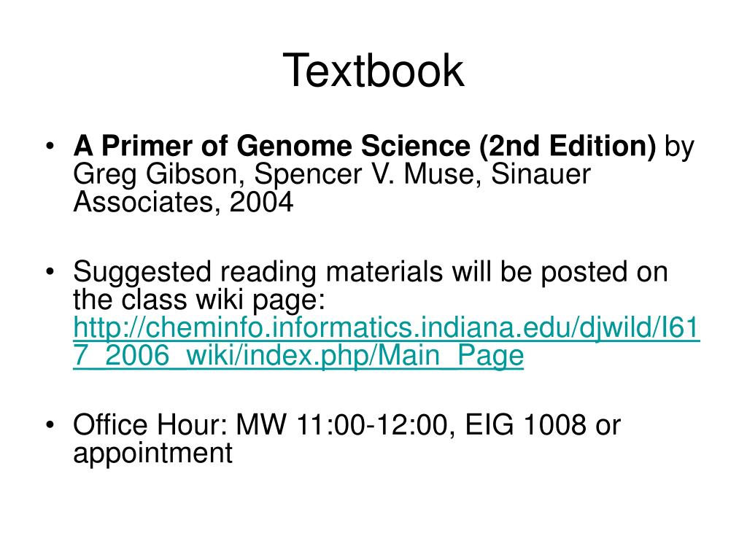The width and height of the screenshot is (747, 560).
Task: Click the text class wiki page:
Action: 223,300
